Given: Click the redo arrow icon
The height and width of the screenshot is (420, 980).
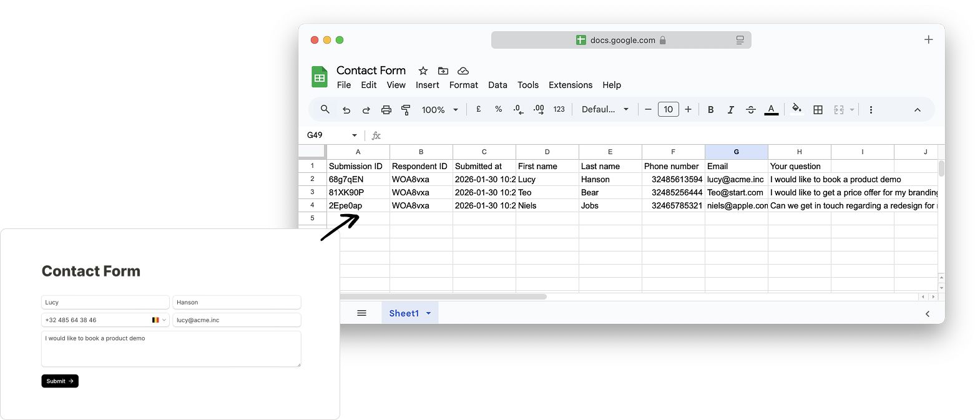Looking at the screenshot, I should pyautogui.click(x=366, y=110).
